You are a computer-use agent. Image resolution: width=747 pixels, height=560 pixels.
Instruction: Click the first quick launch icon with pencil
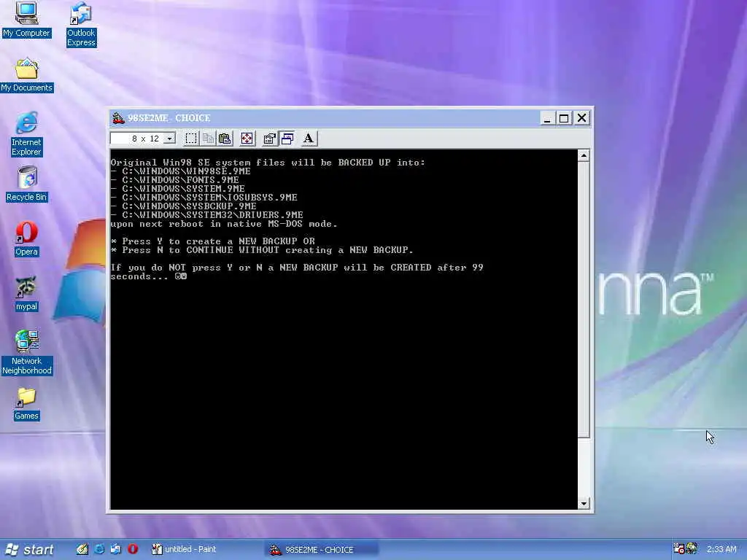pos(82,549)
